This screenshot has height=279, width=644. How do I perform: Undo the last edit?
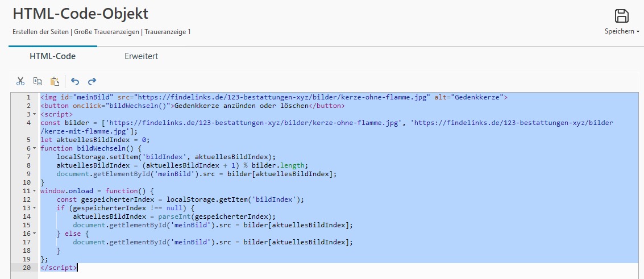point(75,81)
